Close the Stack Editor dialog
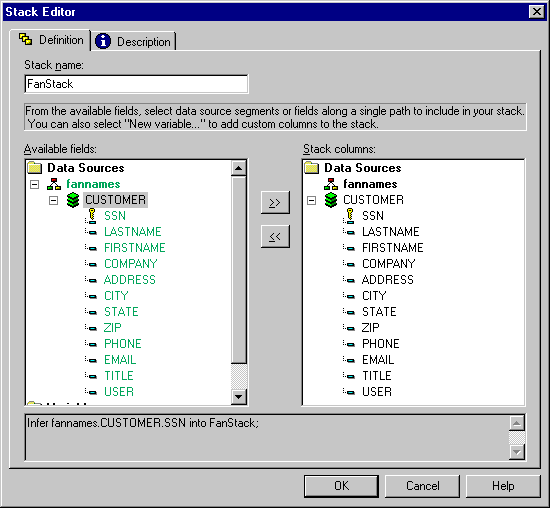550x508 pixels. (x=537, y=12)
